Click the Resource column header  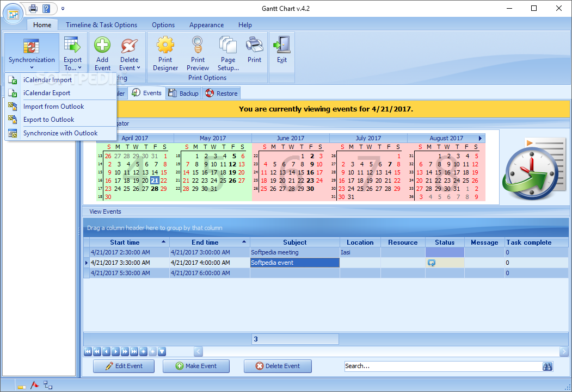(x=403, y=242)
